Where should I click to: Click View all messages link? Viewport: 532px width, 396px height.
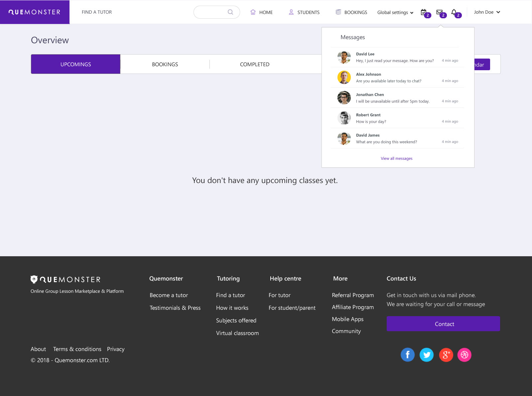tap(396, 158)
